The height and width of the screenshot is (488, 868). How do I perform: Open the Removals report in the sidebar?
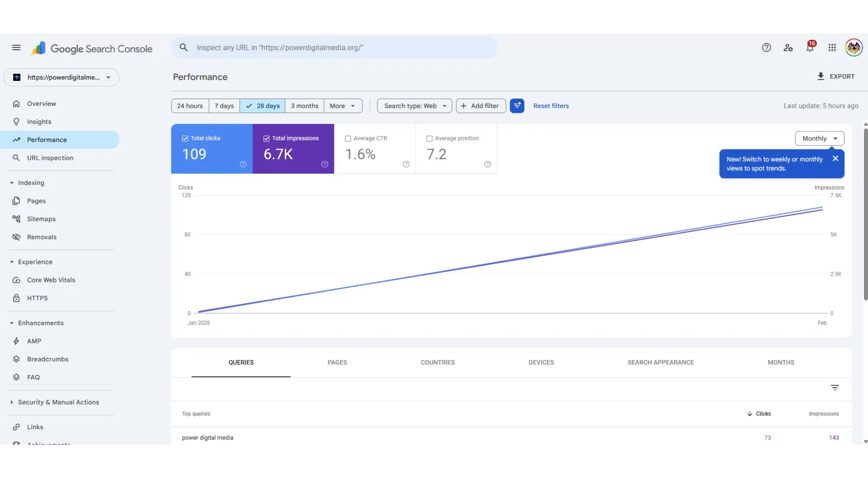point(41,237)
